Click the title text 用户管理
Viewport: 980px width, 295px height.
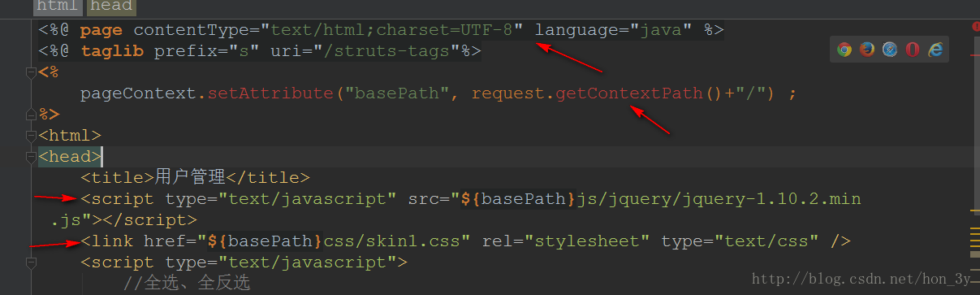tap(191, 178)
